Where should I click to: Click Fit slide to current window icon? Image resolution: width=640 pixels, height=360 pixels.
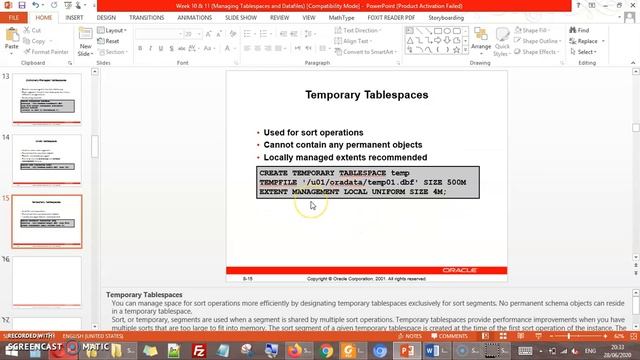point(633,336)
